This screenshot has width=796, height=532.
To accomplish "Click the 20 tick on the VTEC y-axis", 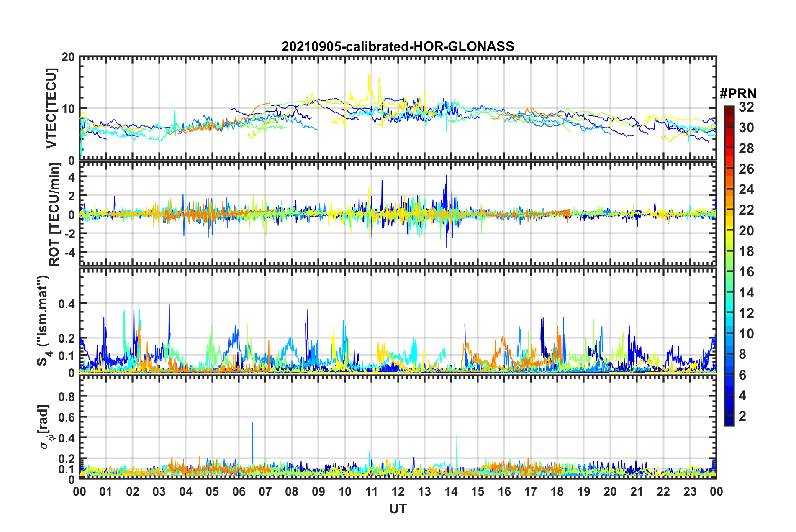I will tap(68, 57).
